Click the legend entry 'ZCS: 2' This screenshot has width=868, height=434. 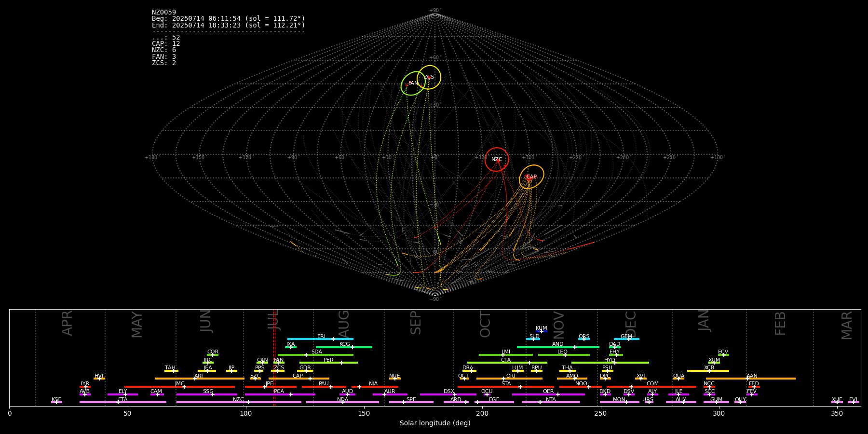coord(164,63)
